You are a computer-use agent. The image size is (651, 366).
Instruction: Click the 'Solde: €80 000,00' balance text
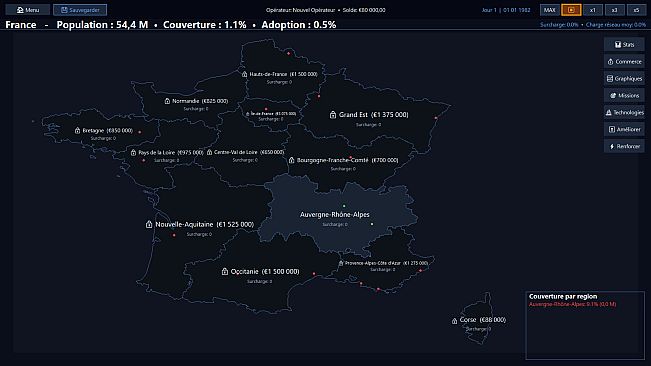point(364,10)
